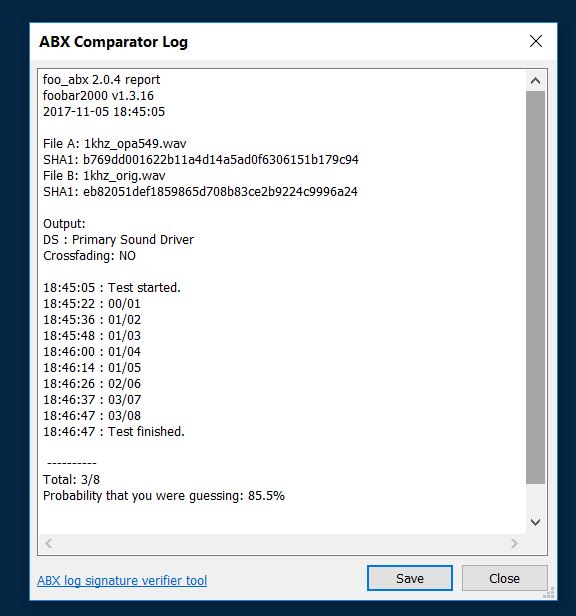The height and width of the screenshot is (616, 576).
Task: Click the trial result line '03/07'
Action: 92,400
